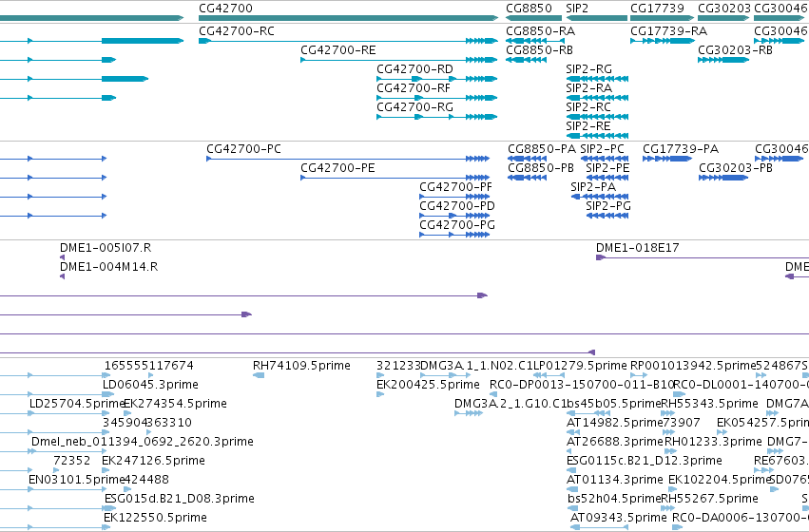Screen dimensions: 809x532
Task: Open transcript SIP2-RC
Action: click(597, 117)
